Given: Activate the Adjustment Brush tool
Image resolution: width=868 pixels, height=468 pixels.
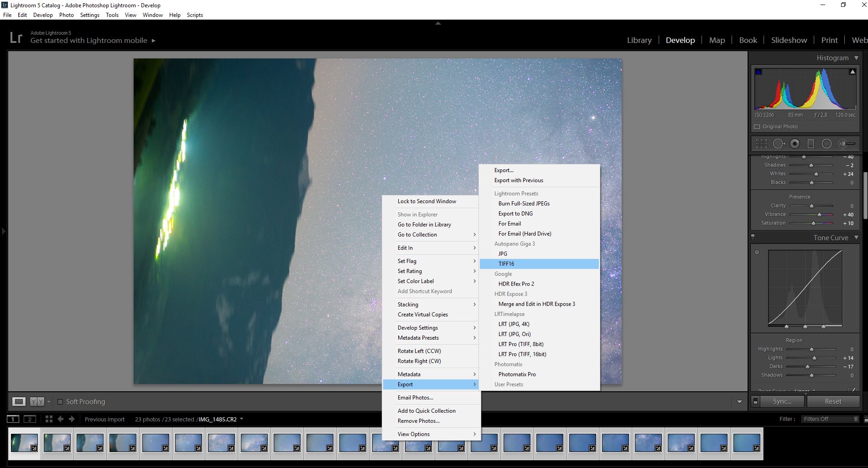Looking at the screenshot, I should coord(847,144).
